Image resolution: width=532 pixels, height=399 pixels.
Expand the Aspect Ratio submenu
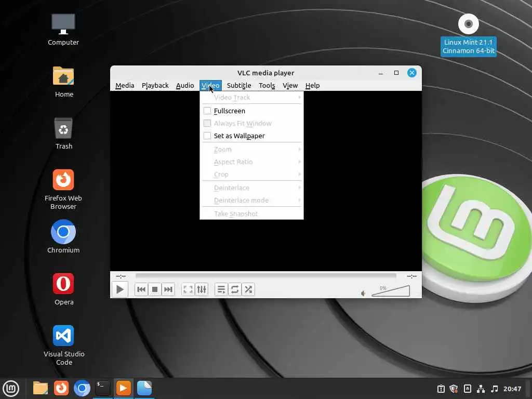pyautogui.click(x=251, y=162)
